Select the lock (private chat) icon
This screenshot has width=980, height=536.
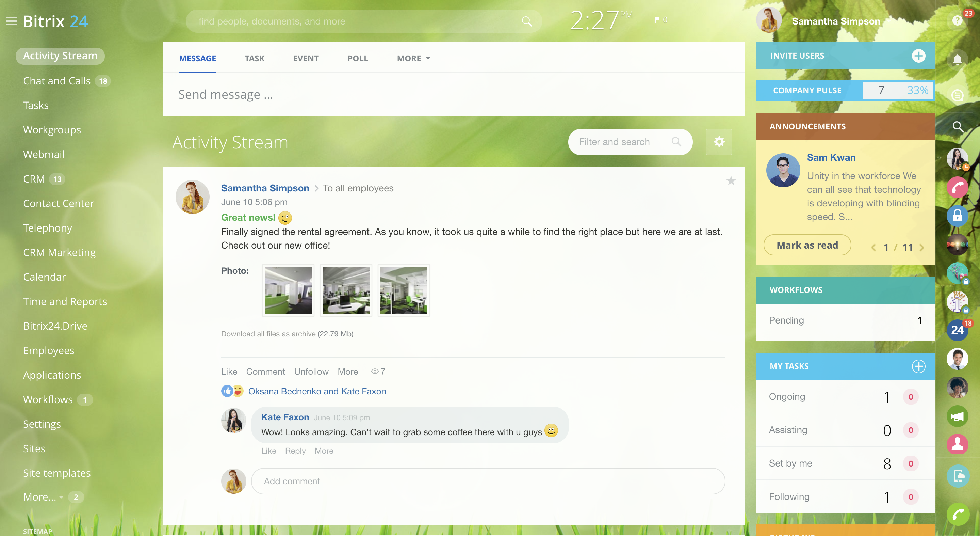pos(958,216)
